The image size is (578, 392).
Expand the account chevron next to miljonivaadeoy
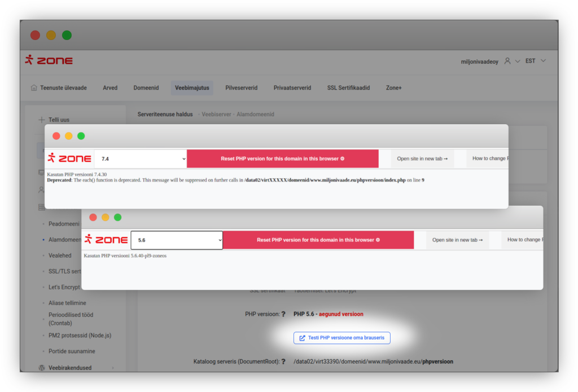pos(518,61)
